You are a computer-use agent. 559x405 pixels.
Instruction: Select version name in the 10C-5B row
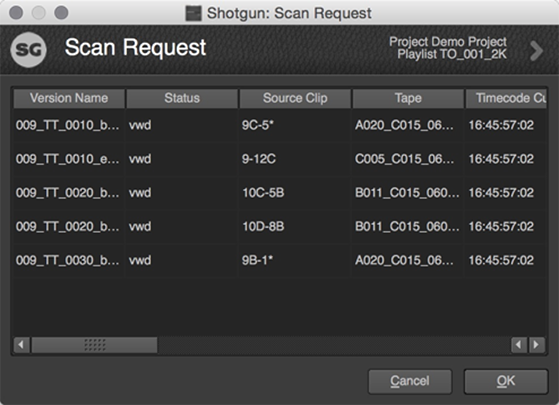[x=67, y=193]
